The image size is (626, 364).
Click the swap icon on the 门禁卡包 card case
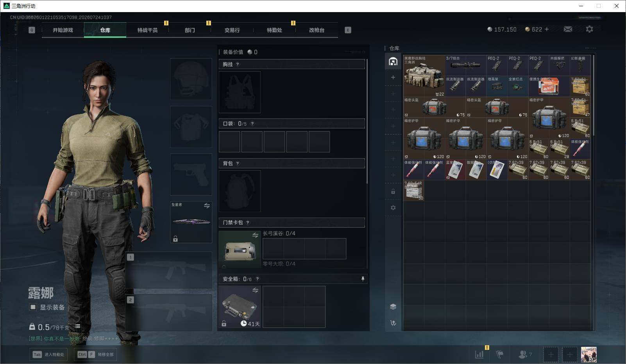(255, 235)
